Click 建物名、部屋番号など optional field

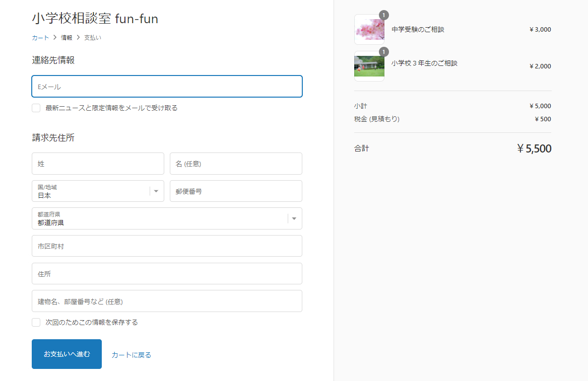(167, 301)
